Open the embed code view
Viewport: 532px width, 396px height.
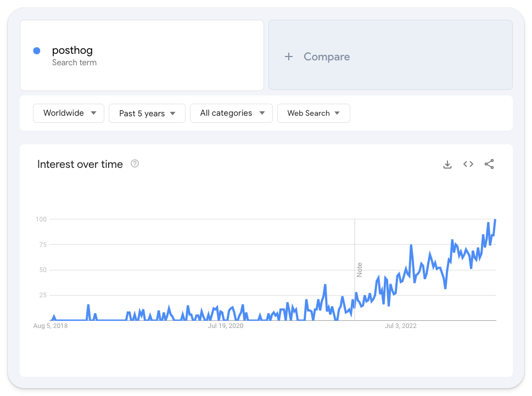468,164
